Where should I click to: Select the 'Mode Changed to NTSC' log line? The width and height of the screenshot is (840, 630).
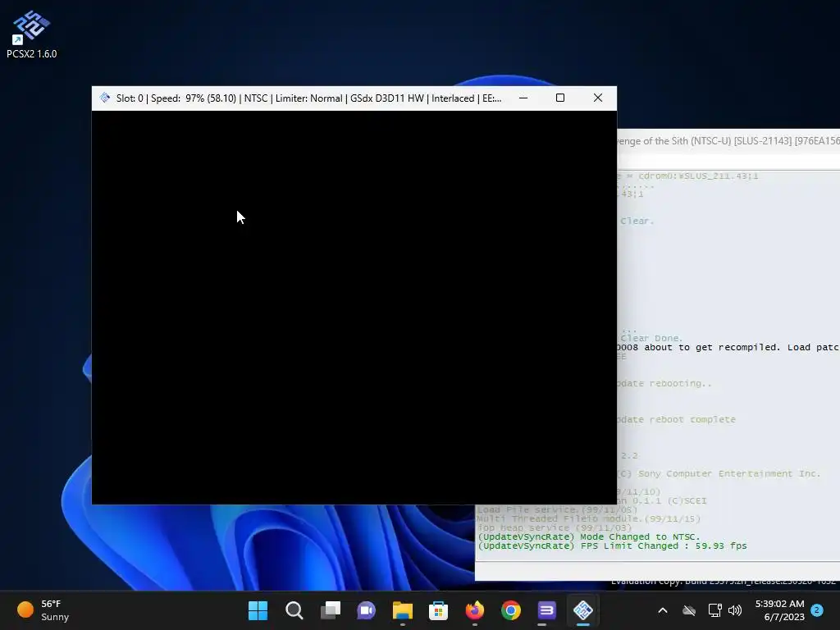(x=589, y=536)
